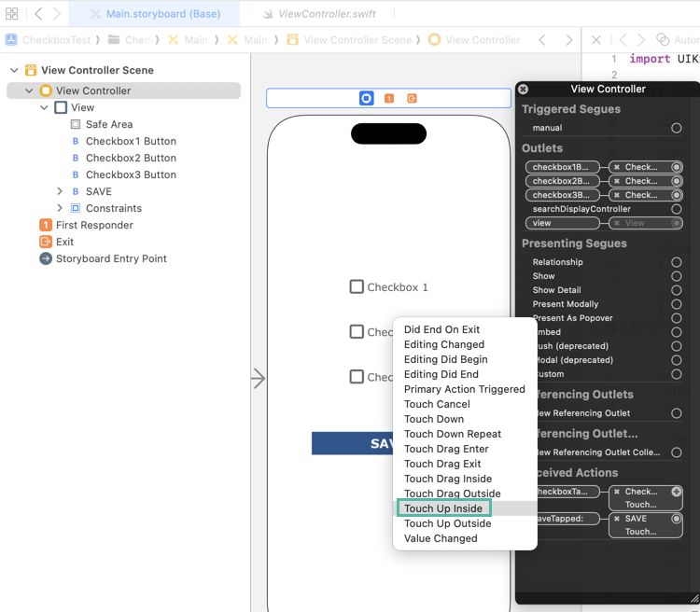Collapse the View Controller Scene disclosure triangle

(14, 70)
